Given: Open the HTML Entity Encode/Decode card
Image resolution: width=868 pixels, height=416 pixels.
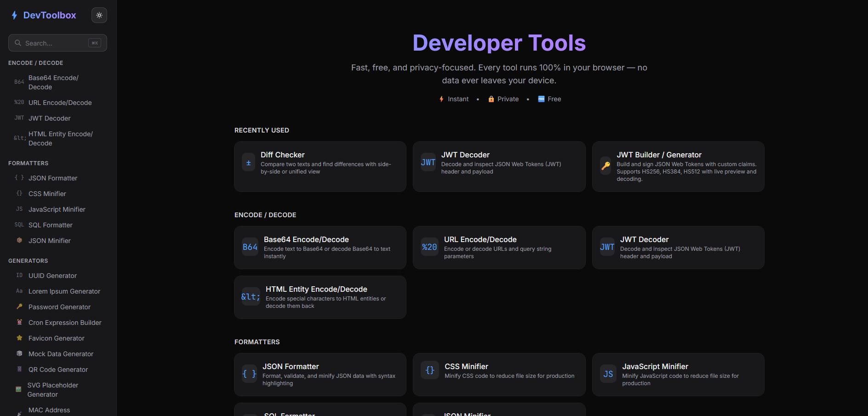Looking at the screenshot, I should (x=320, y=297).
